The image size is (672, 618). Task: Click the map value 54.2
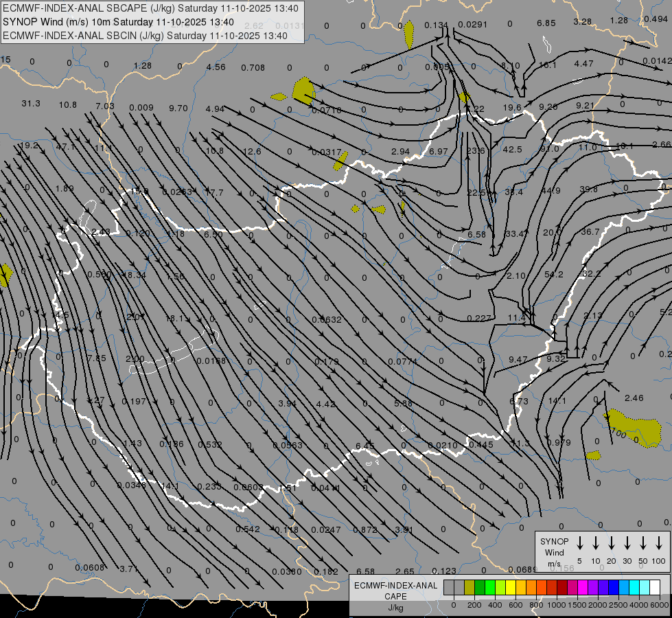[x=554, y=274]
